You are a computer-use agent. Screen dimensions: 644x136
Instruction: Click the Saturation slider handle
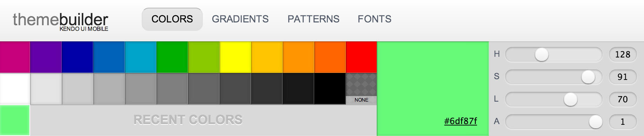[588, 77]
